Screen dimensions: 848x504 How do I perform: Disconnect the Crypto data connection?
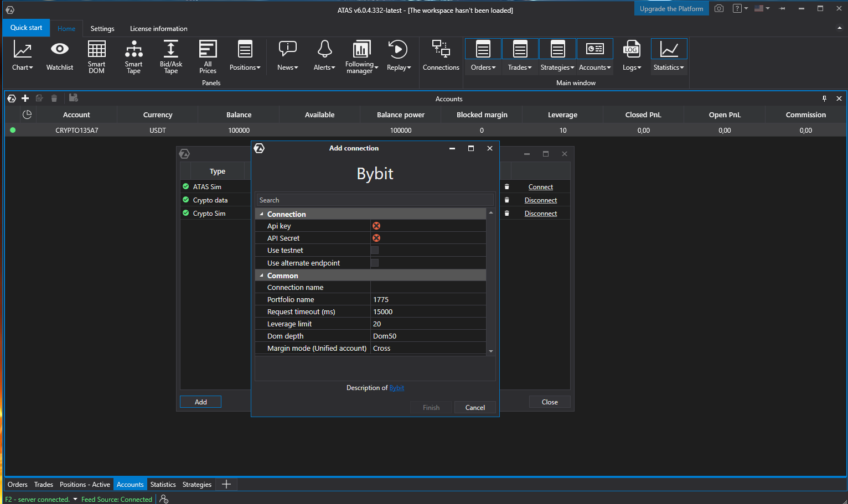pos(540,200)
